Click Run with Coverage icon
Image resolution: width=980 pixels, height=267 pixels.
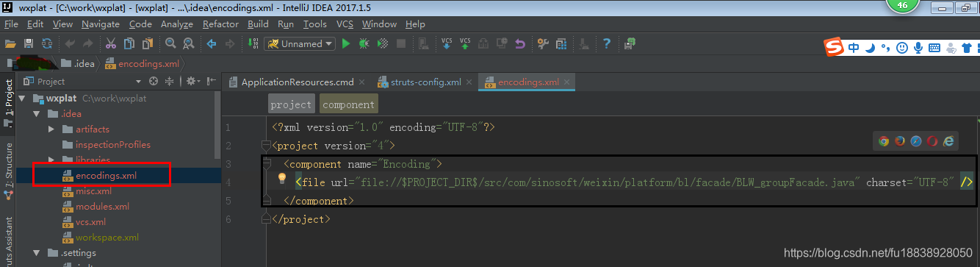[382, 43]
